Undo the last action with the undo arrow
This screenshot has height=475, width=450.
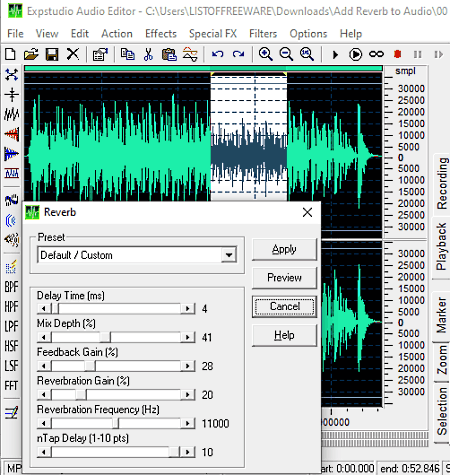(x=218, y=54)
